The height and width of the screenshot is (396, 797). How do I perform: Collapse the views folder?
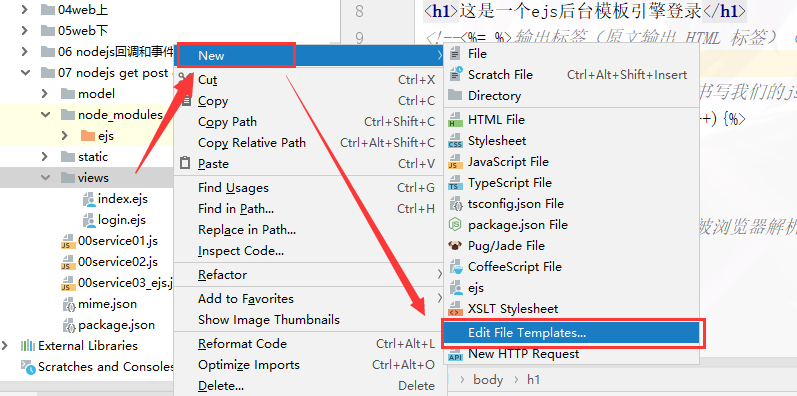coord(45,178)
